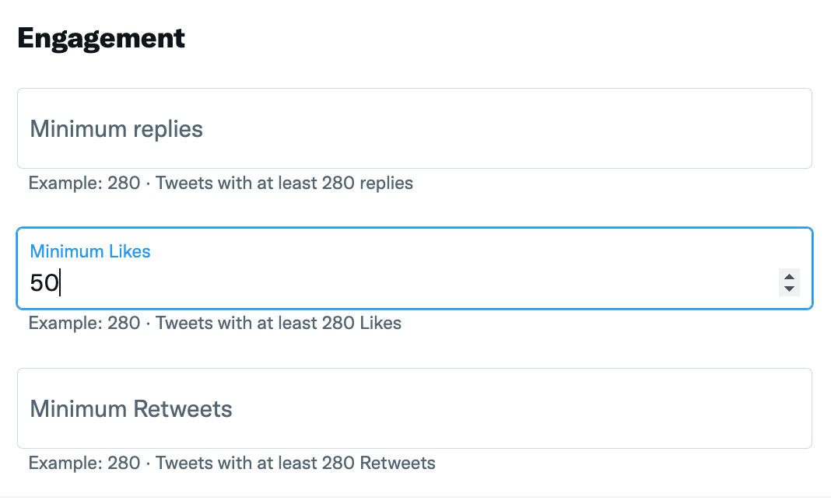Click 'Tweets with at least 280 Likes' text

pyautogui.click(x=279, y=323)
